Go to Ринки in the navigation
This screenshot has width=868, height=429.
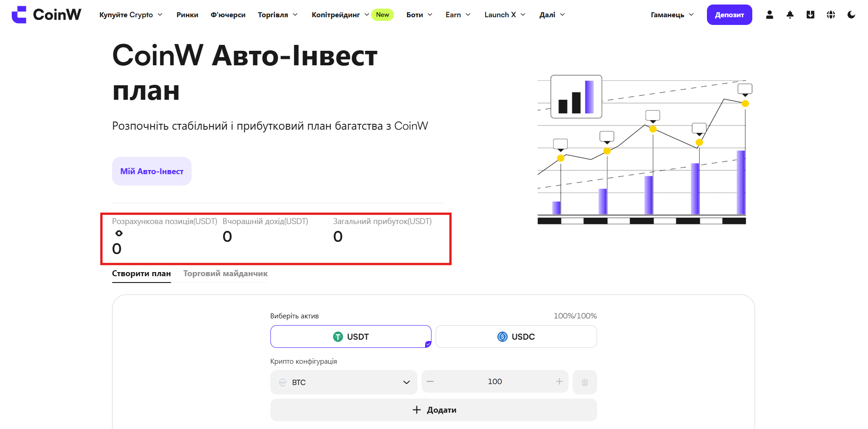[187, 15]
